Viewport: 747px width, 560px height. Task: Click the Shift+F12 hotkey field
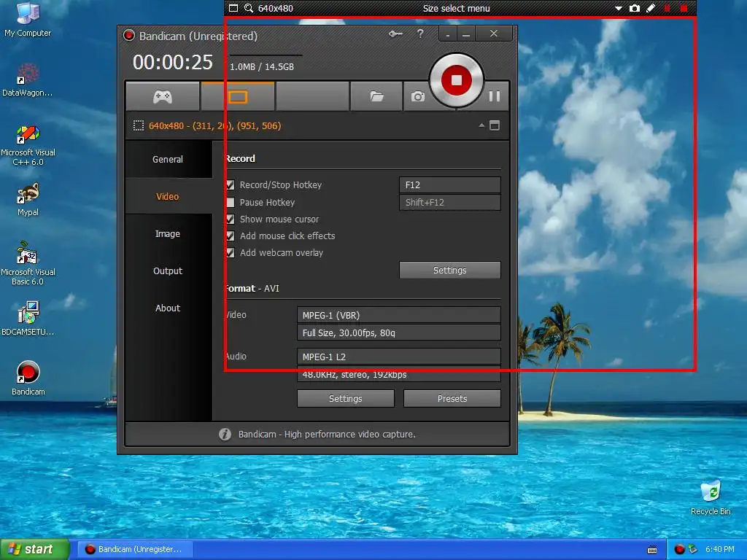click(449, 203)
